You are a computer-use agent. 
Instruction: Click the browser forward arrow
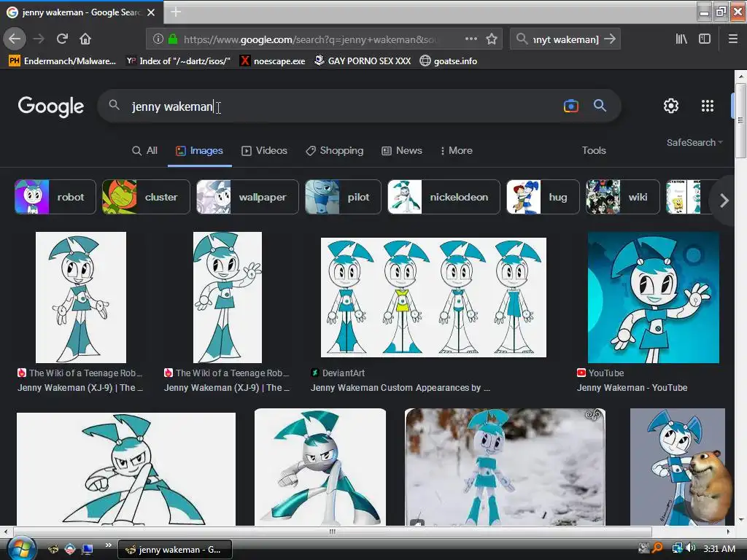click(x=39, y=39)
